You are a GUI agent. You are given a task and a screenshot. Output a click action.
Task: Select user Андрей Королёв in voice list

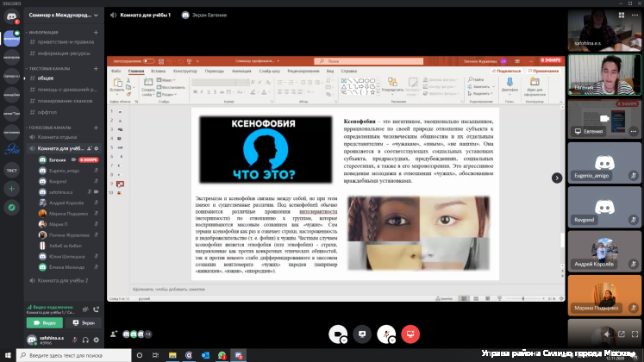click(x=68, y=203)
